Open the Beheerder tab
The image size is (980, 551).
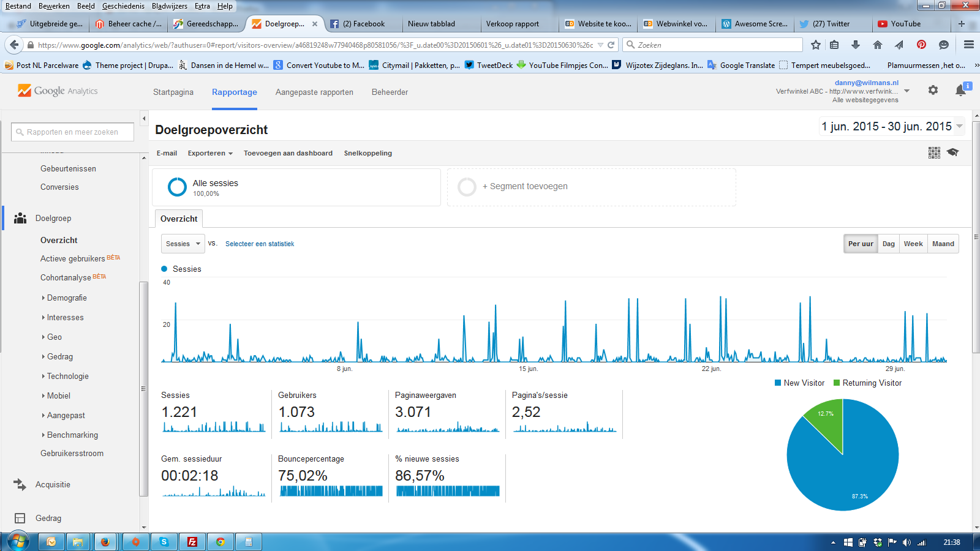coord(390,92)
